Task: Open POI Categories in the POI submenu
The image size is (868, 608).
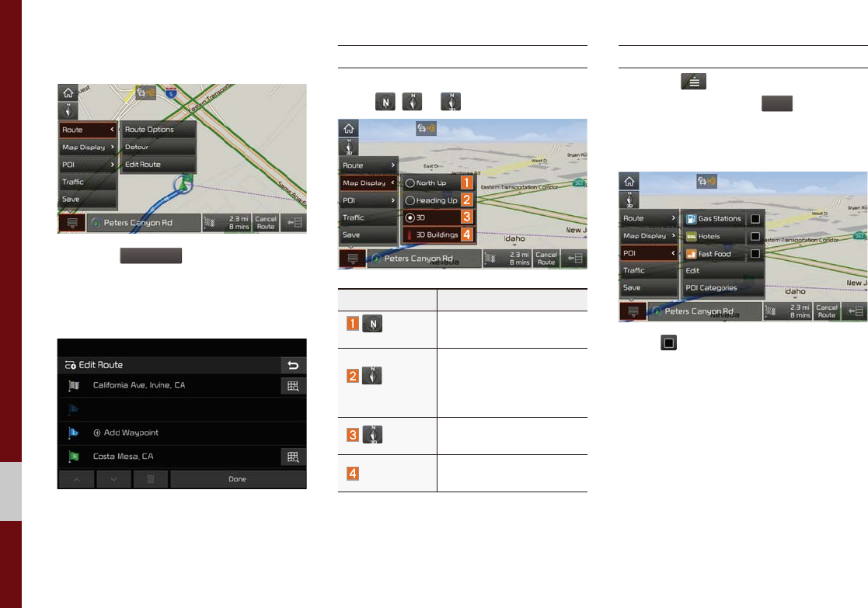Action: pos(723,287)
